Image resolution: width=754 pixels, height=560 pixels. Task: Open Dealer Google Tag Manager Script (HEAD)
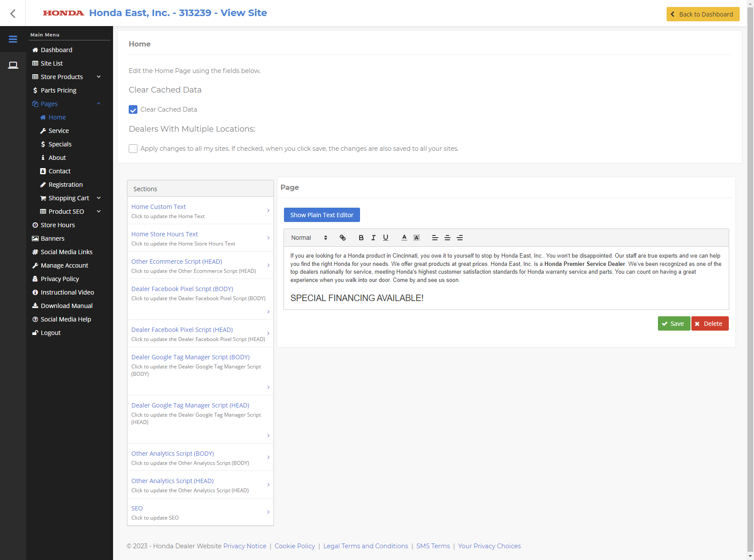(x=200, y=420)
